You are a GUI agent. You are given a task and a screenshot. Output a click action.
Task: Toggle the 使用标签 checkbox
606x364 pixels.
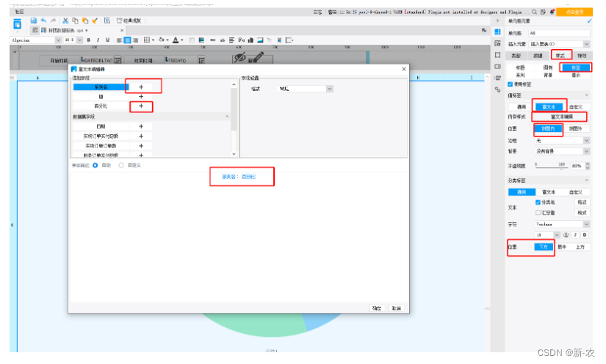tap(511, 84)
